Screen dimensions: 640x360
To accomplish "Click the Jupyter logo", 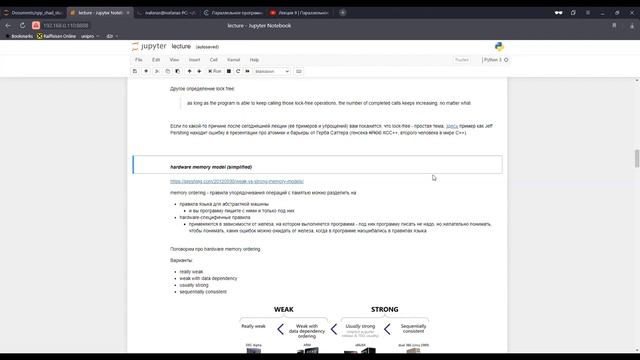I will tap(149, 47).
